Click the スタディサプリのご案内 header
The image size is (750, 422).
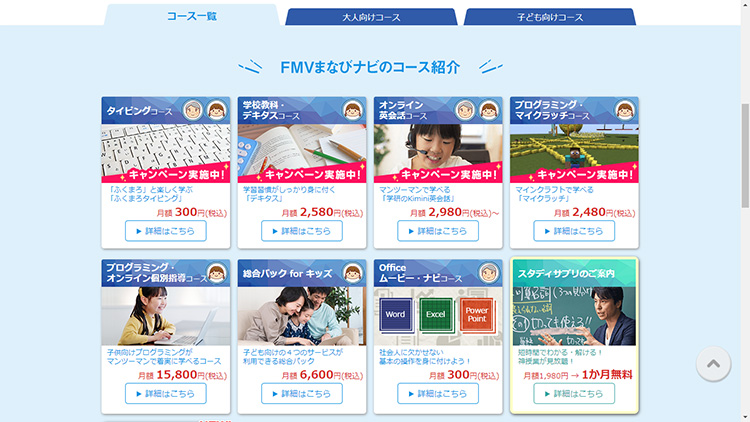(x=574, y=273)
